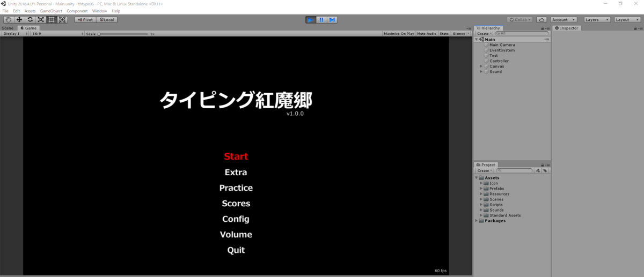
Task: Open Search by Type filter
Action: (538, 170)
